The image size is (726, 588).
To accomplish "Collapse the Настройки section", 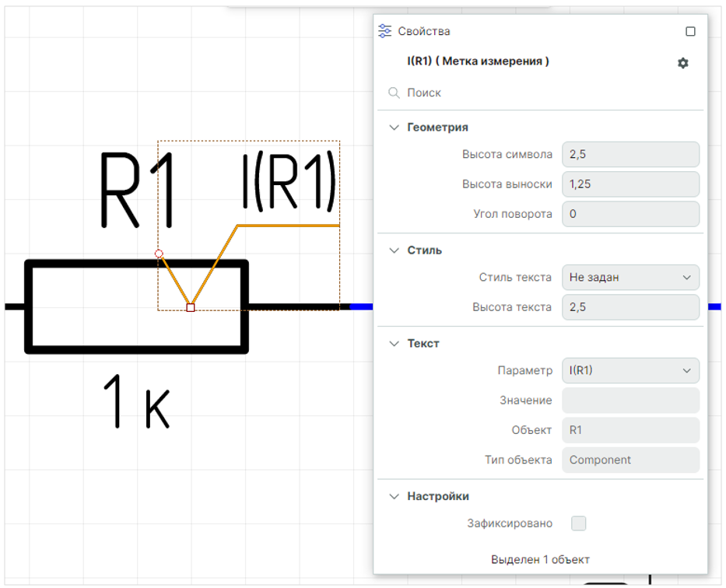I will tap(391, 496).
